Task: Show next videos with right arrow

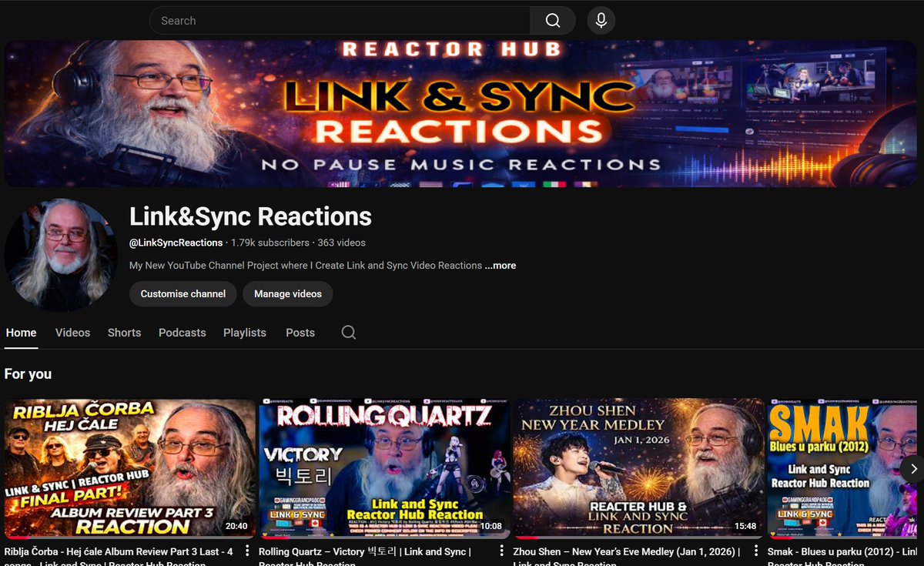Action: click(x=912, y=468)
